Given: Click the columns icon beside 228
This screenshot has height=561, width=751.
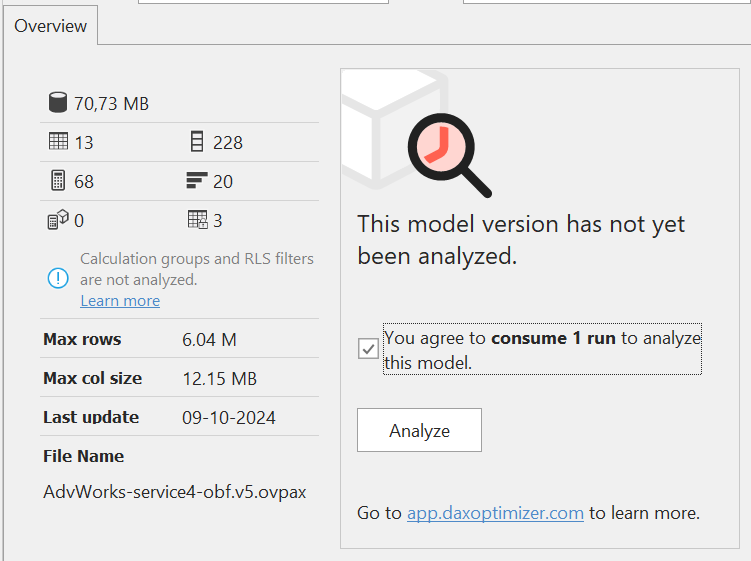Looking at the screenshot, I should 196,142.
